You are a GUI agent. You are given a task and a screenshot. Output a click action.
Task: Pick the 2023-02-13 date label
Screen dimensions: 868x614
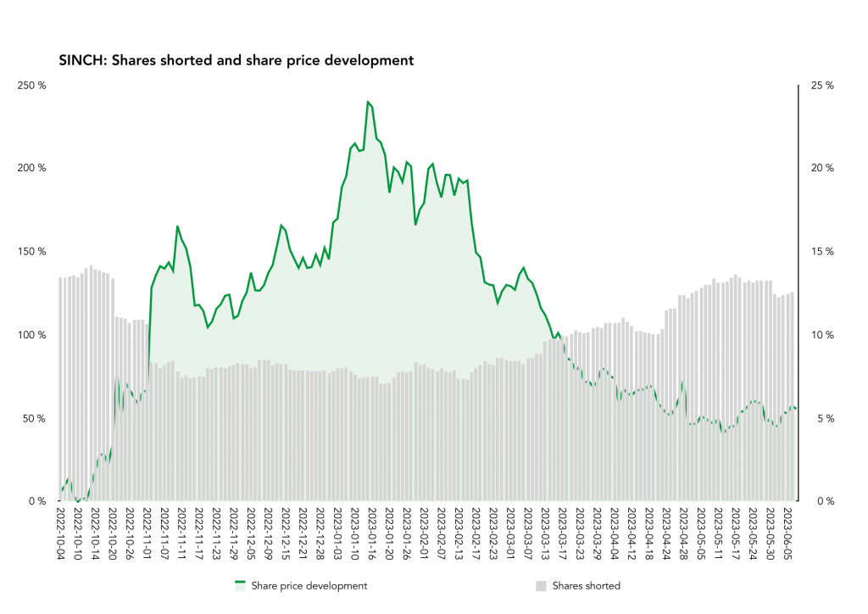pyautogui.click(x=459, y=533)
